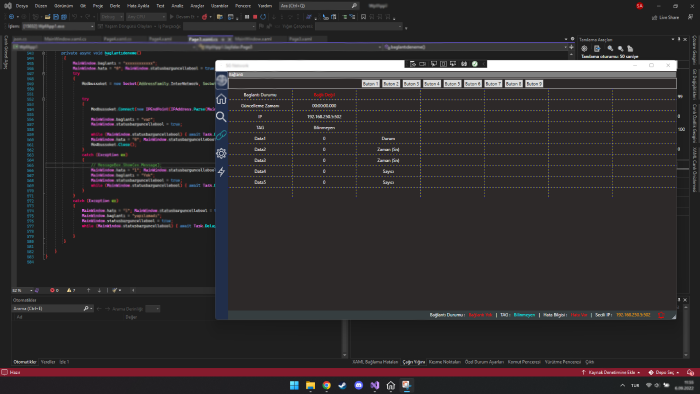Switch to the Komut Penceresi tab

[x=524, y=362]
